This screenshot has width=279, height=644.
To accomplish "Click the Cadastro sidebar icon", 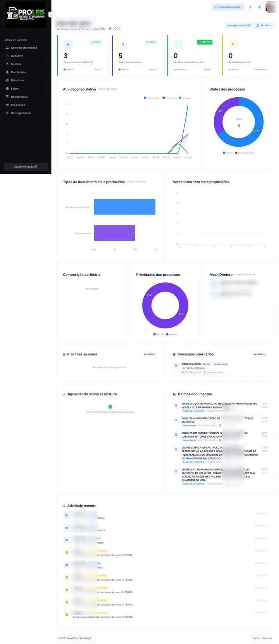I will (x=7, y=56).
